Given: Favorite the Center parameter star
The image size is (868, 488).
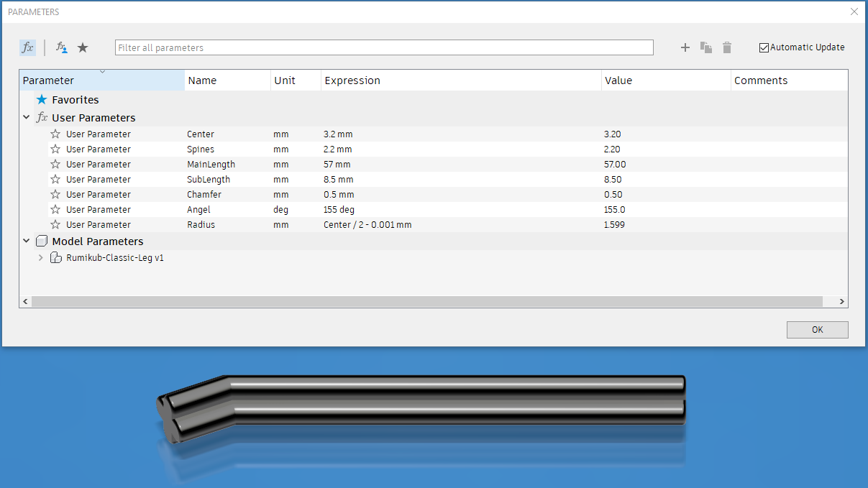Looking at the screenshot, I should [x=55, y=134].
